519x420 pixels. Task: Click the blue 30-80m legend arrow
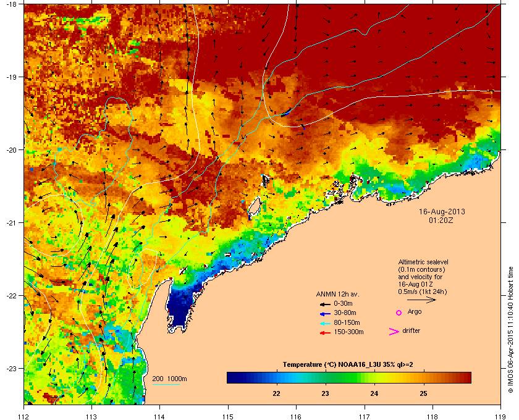pos(325,313)
